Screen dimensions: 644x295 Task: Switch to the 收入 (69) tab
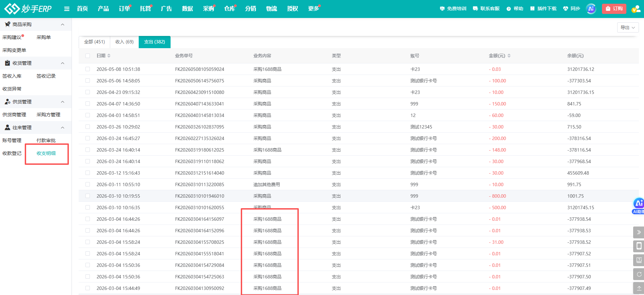click(x=124, y=42)
